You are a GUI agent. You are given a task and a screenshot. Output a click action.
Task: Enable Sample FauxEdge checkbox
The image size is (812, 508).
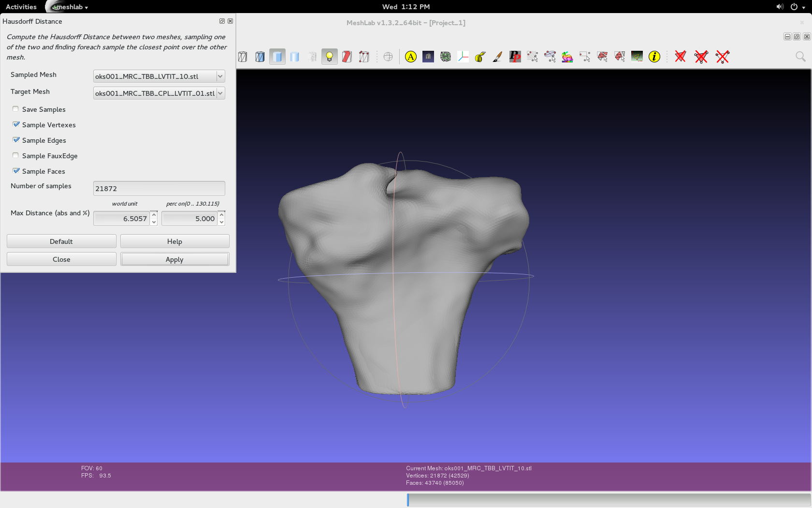pos(16,156)
